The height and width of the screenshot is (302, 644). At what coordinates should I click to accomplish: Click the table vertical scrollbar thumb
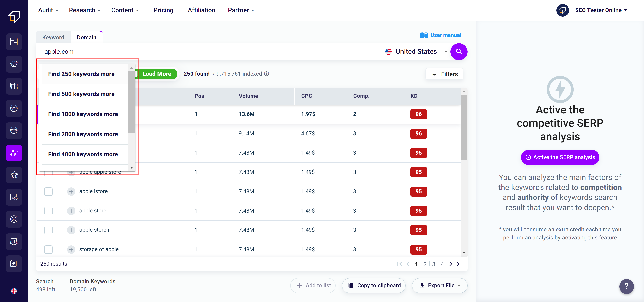tap(464, 127)
